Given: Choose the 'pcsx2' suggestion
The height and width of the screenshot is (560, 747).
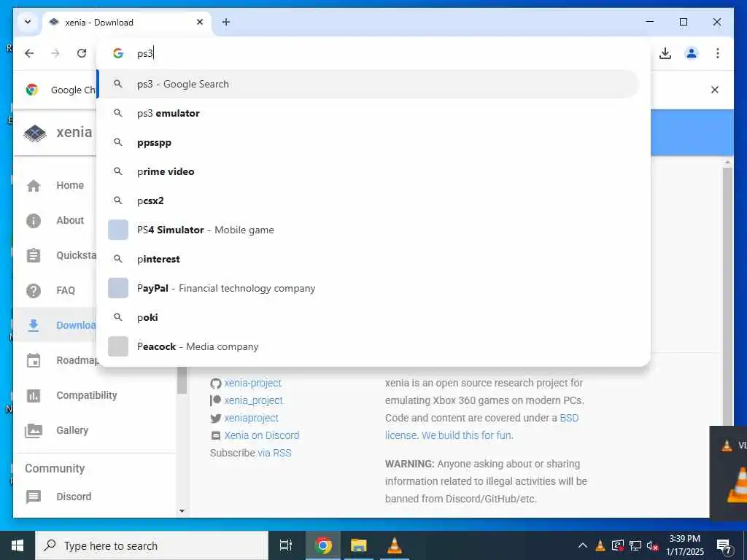Looking at the screenshot, I should click(368, 201).
